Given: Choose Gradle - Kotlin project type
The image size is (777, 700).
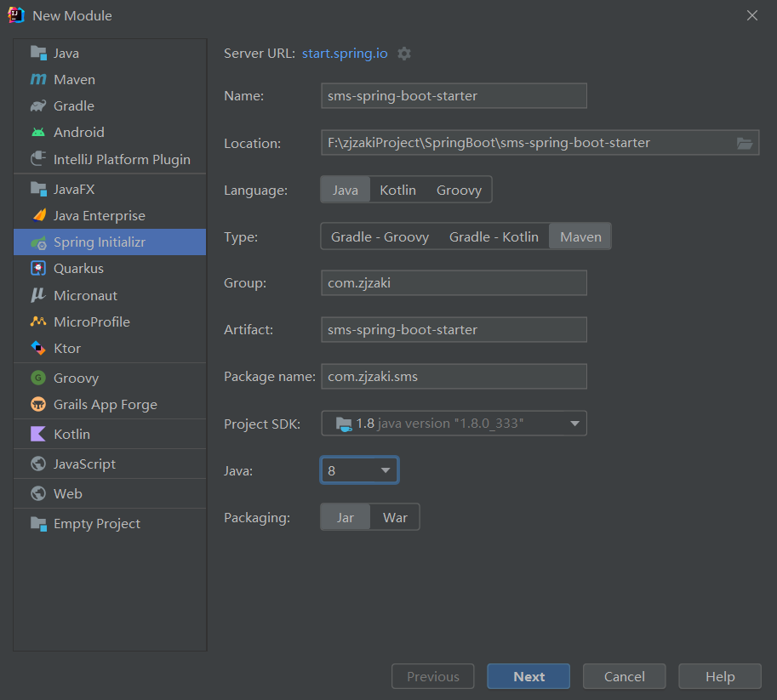Looking at the screenshot, I should [494, 236].
